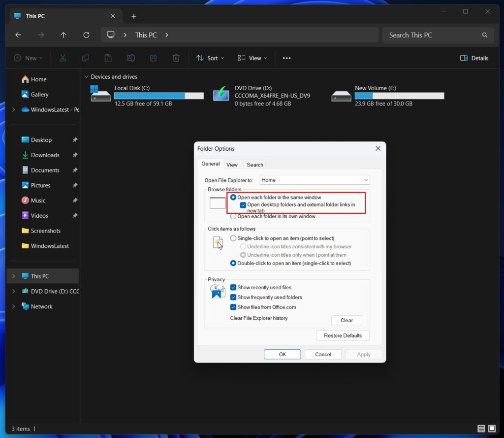Open the See more toolbar menu
This screenshot has height=438, width=504.
click(x=286, y=58)
